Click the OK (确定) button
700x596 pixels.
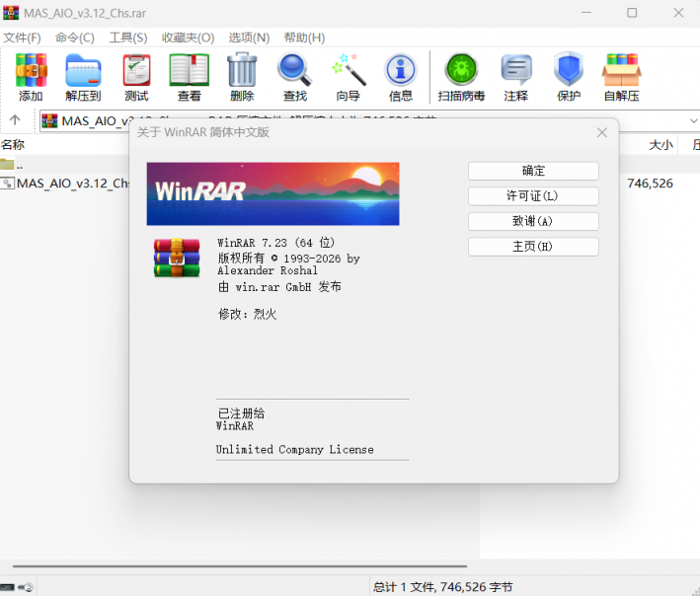click(533, 171)
